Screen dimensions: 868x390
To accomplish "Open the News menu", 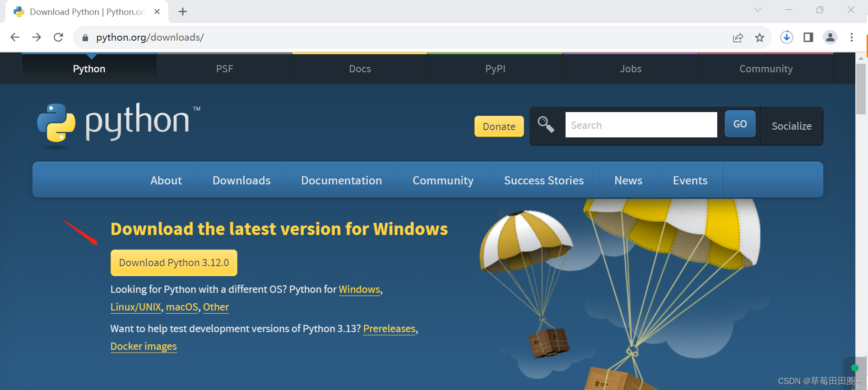I will [x=628, y=180].
